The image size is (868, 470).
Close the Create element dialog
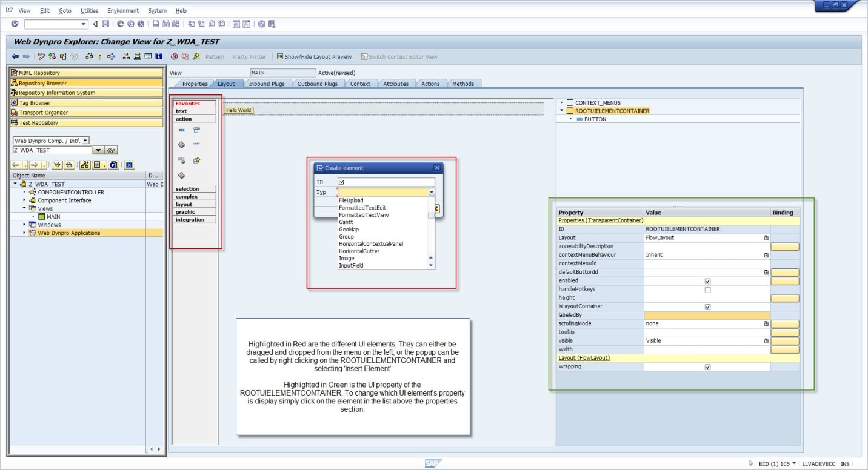437,168
